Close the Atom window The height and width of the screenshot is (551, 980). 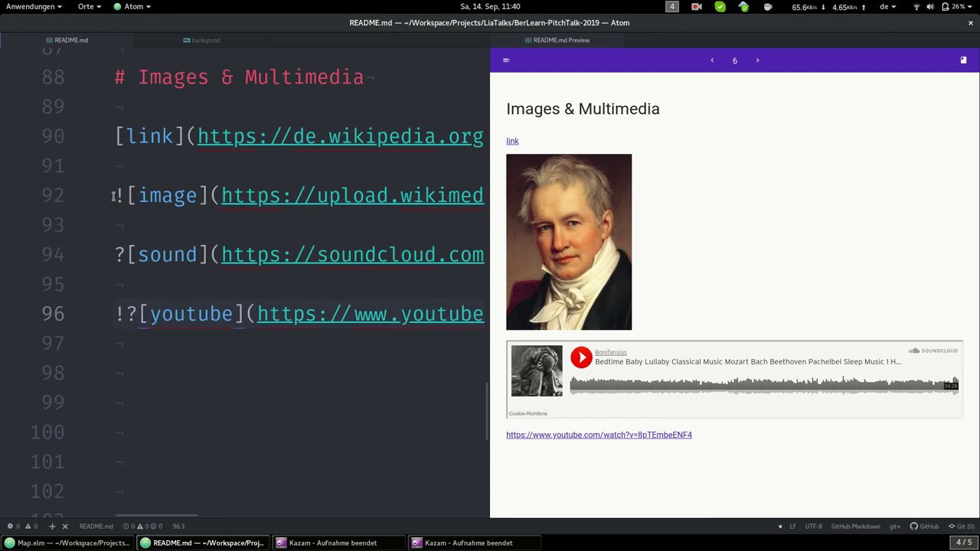[x=970, y=23]
